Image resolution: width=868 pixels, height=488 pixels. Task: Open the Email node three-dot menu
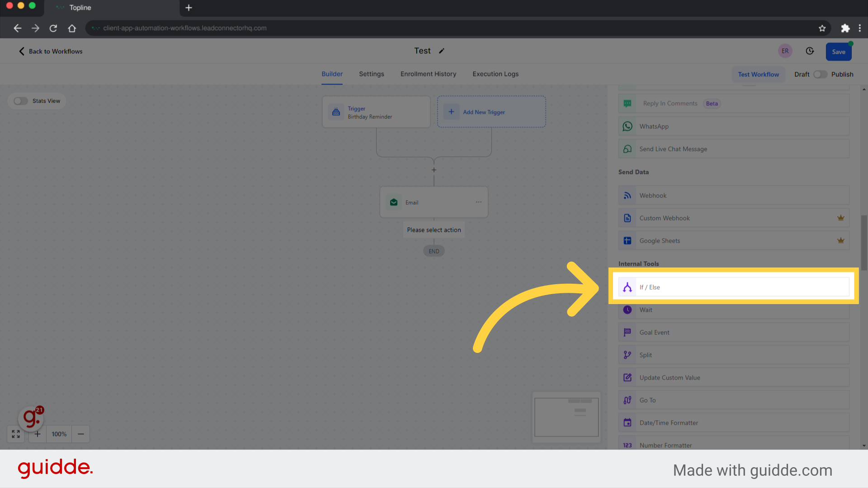pyautogui.click(x=479, y=202)
